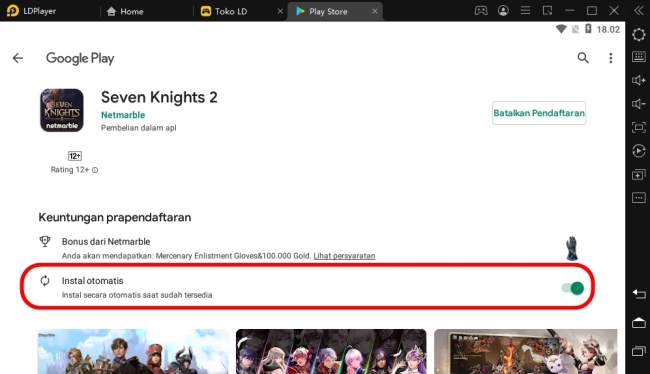The image size is (650, 374).
Task: View the Mercenary Gloves reward image
Action: (x=572, y=248)
